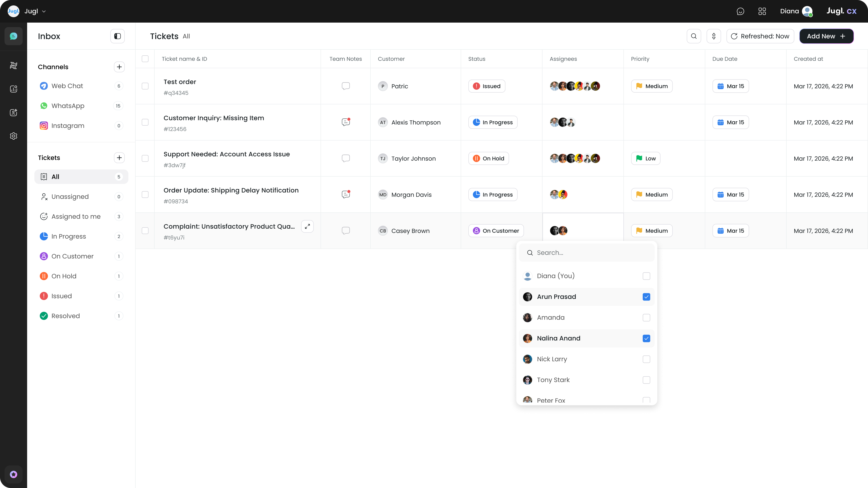Filter by On Hold in sidebar

pyautogui.click(x=81, y=276)
